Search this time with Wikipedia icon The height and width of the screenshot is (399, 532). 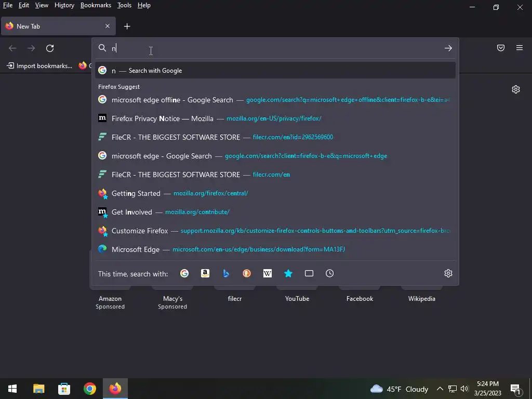268,273
